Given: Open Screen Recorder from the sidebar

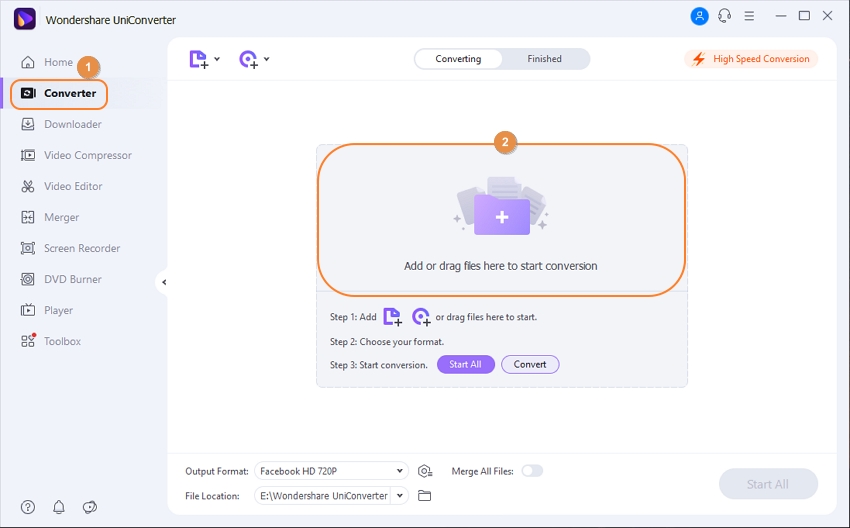Looking at the screenshot, I should coord(81,248).
